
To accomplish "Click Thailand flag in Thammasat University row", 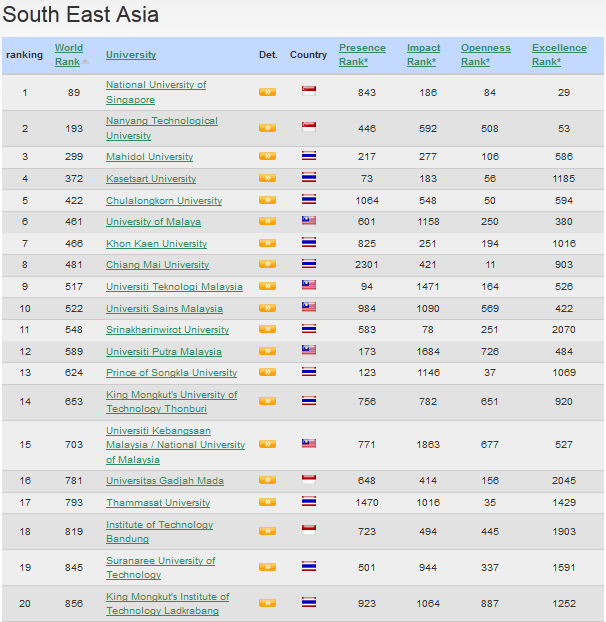I will [309, 501].
